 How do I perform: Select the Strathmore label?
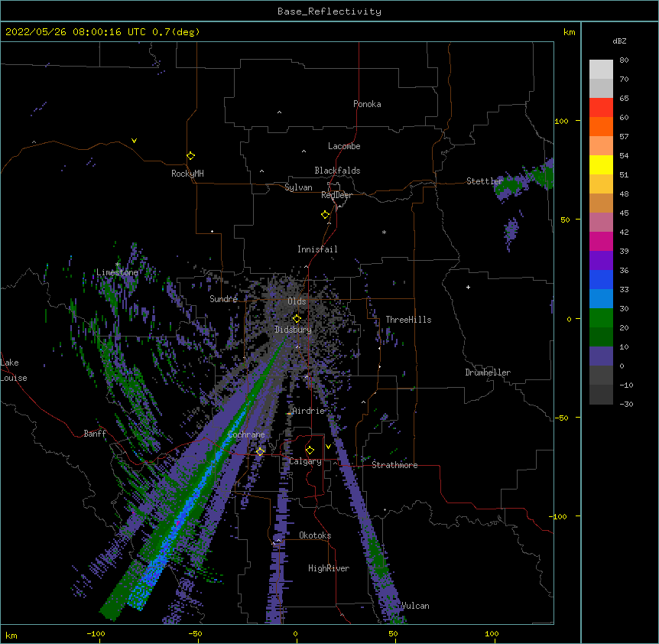tap(394, 465)
